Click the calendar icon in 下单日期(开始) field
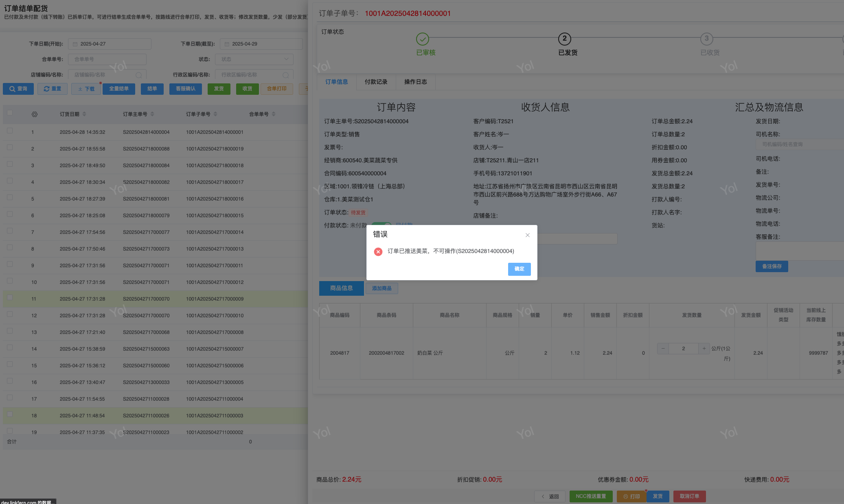The image size is (844, 504). coord(75,44)
